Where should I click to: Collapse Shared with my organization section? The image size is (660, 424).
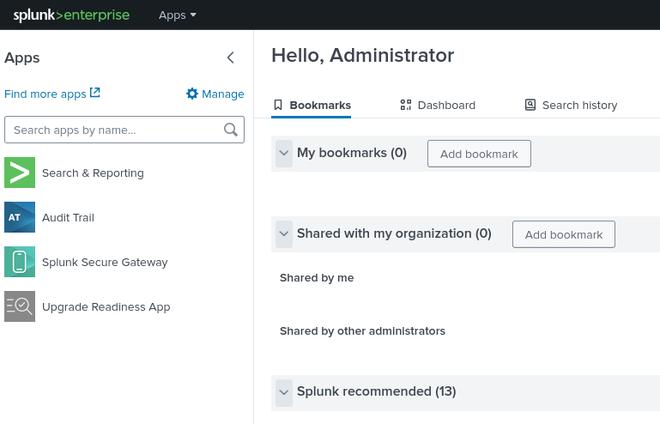(284, 234)
